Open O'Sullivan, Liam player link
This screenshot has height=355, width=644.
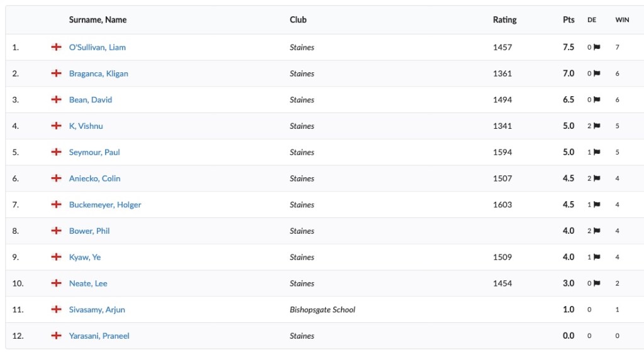(x=97, y=47)
